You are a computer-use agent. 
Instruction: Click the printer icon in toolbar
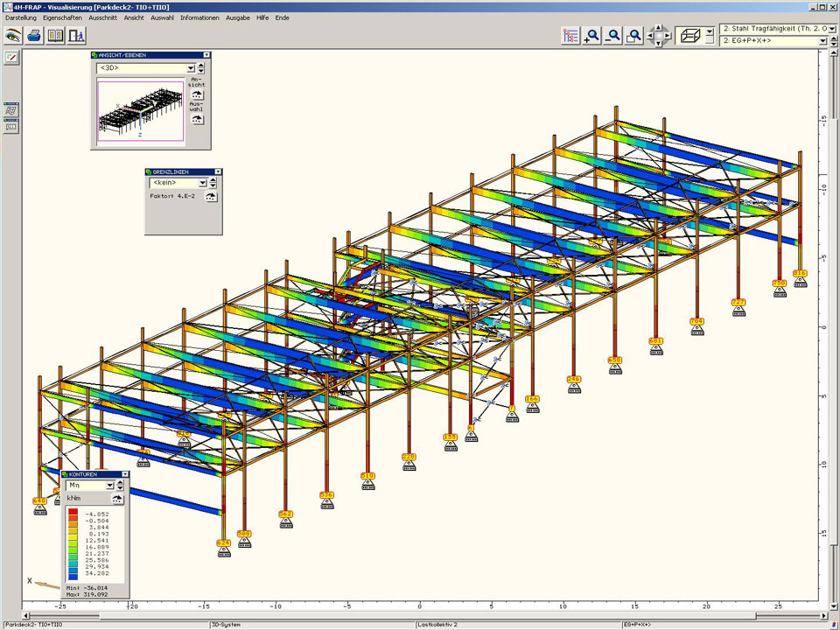[x=34, y=36]
